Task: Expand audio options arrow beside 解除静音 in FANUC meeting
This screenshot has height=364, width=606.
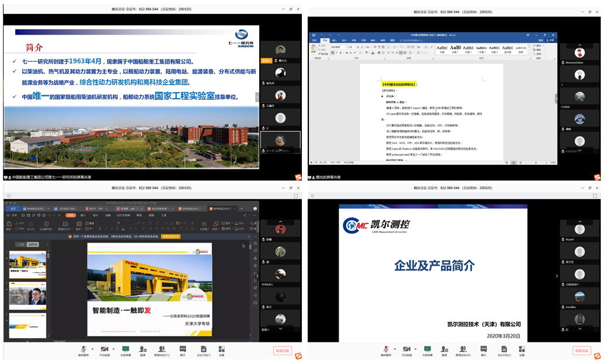Action: tap(91, 349)
